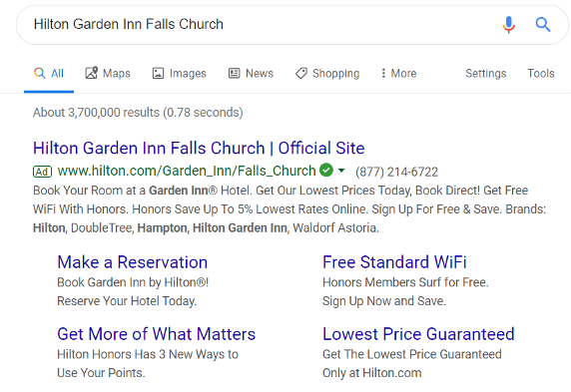
Task: Open the Tools options
Action: click(541, 73)
